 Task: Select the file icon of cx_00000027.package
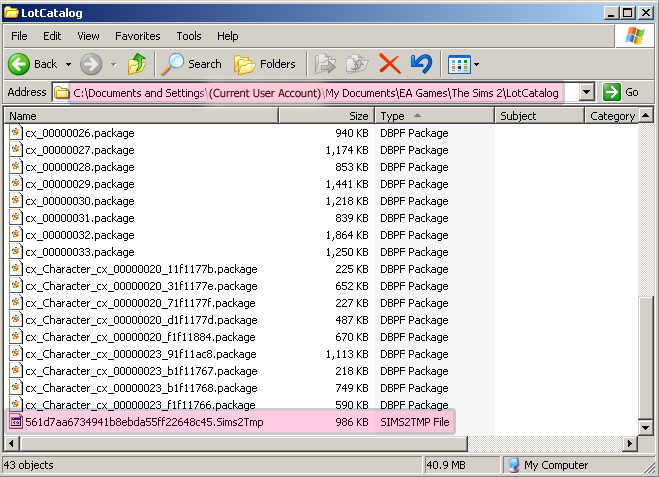(16, 150)
